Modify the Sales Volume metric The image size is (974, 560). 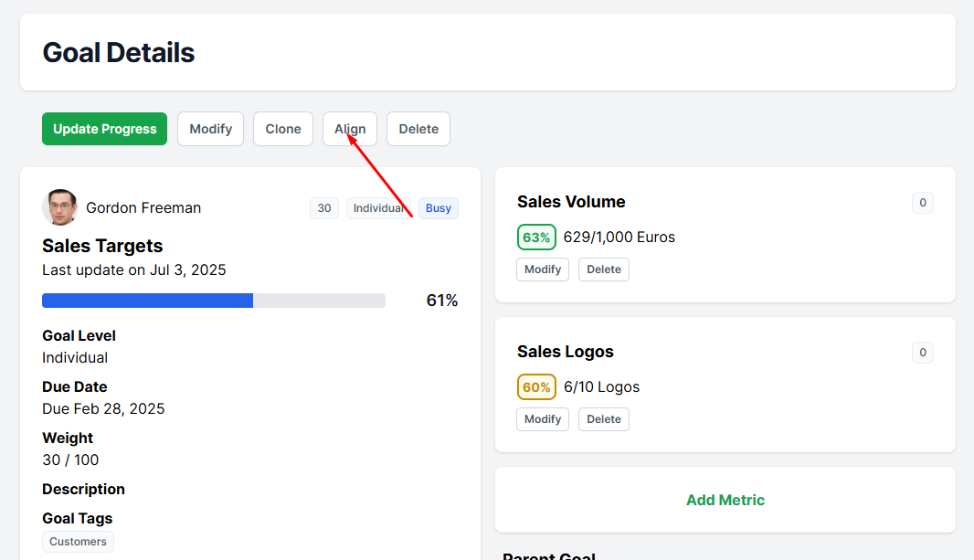point(543,269)
